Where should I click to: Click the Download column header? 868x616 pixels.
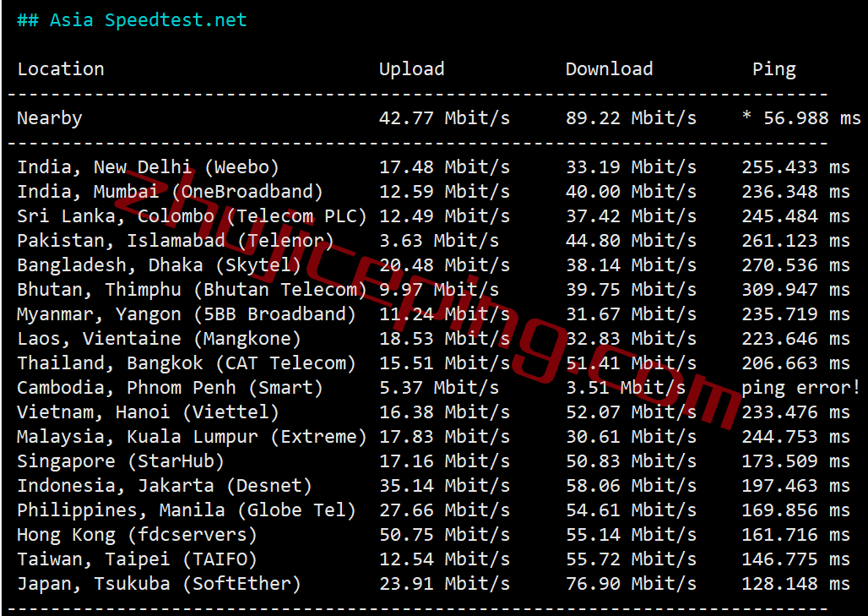click(610, 69)
